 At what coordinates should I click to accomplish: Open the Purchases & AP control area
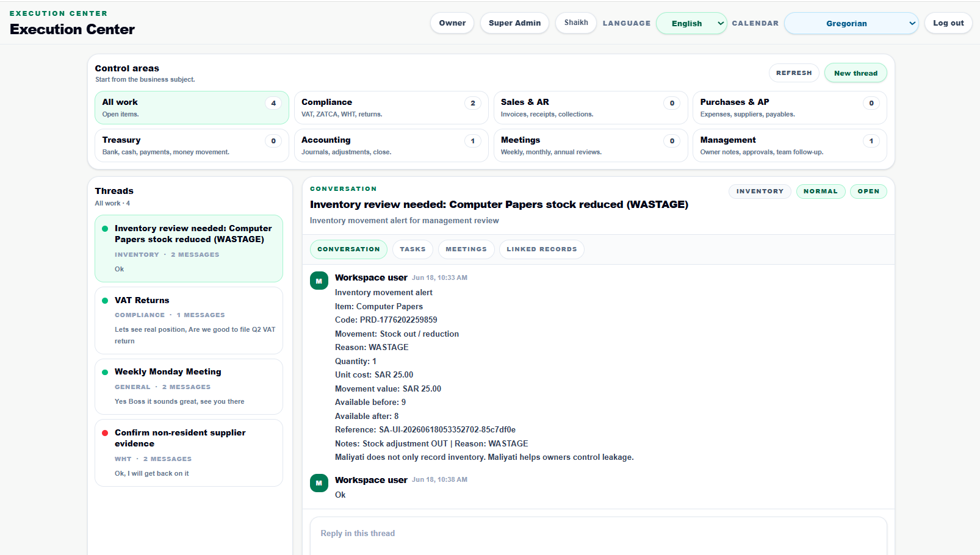[790, 108]
